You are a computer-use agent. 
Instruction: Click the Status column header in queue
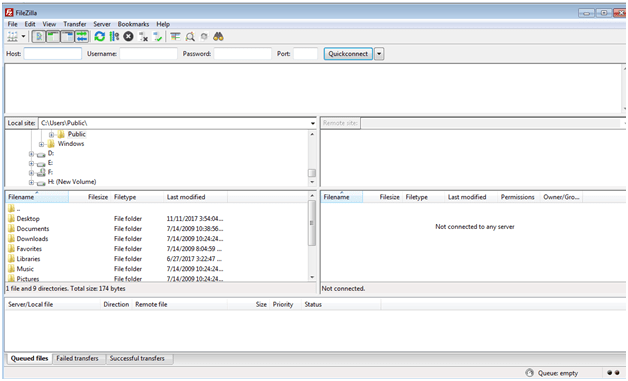(x=341, y=304)
